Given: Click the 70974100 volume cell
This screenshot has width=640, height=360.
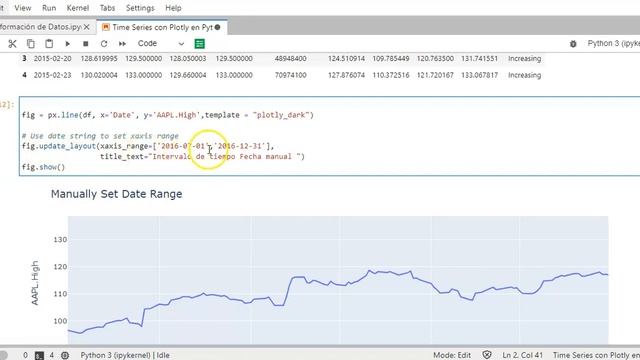Looking at the screenshot, I should pos(291,75).
